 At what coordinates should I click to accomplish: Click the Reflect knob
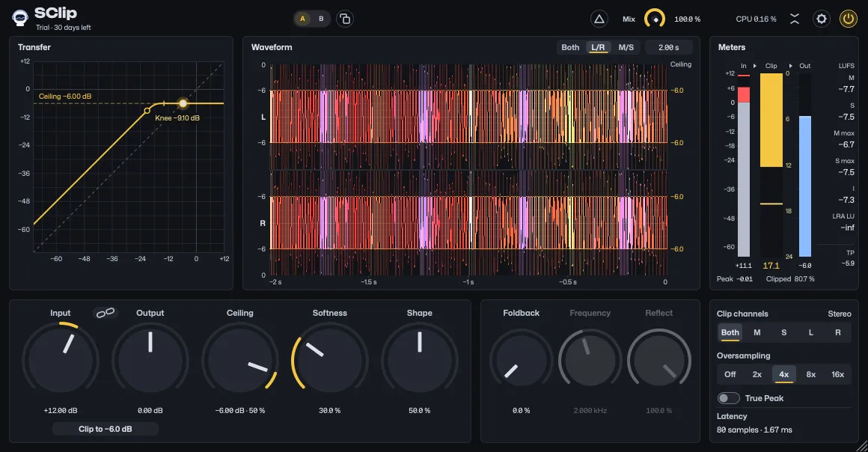pos(658,361)
